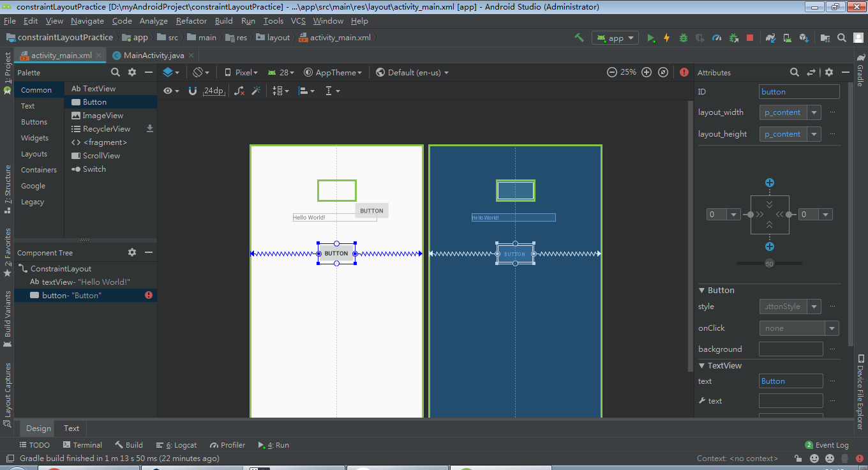Start debugging with the Debug bug icon
Viewport: 868px width, 470px height.
click(x=683, y=38)
